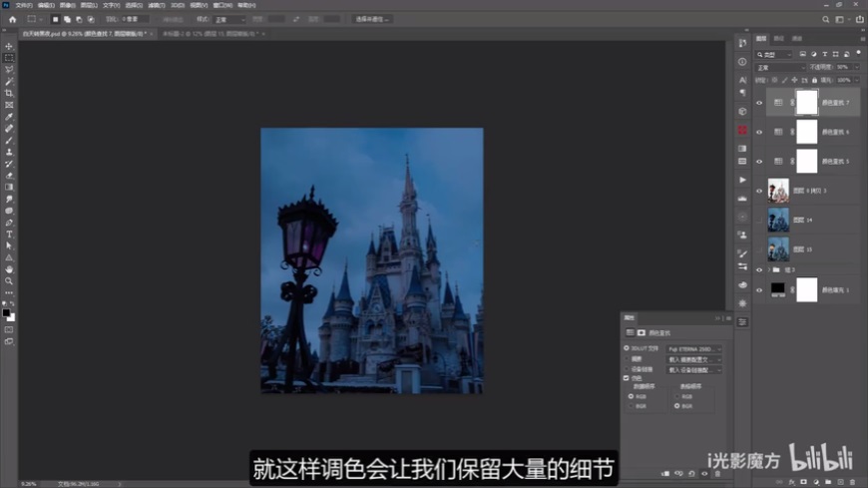Select the 3DLUT 文件 radio button
This screenshot has width=868, height=488.
[x=626, y=348]
